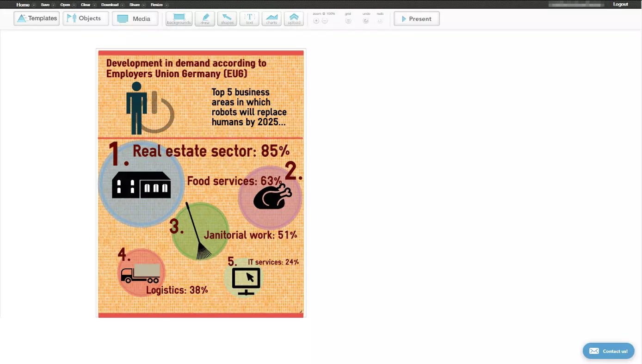The width and height of the screenshot is (642, 364).
Task: Select the backgrounds tool
Action: pyautogui.click(x=179, y=19)
